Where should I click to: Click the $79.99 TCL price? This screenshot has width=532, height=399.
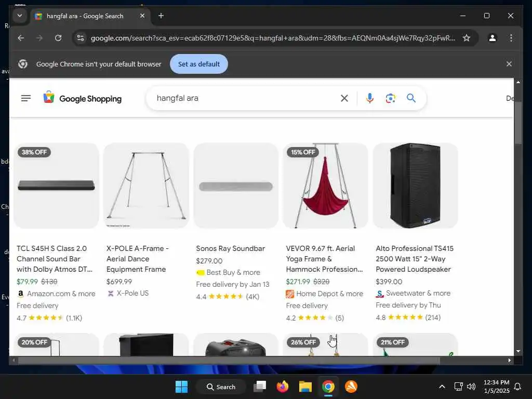(x=27, y=282)
